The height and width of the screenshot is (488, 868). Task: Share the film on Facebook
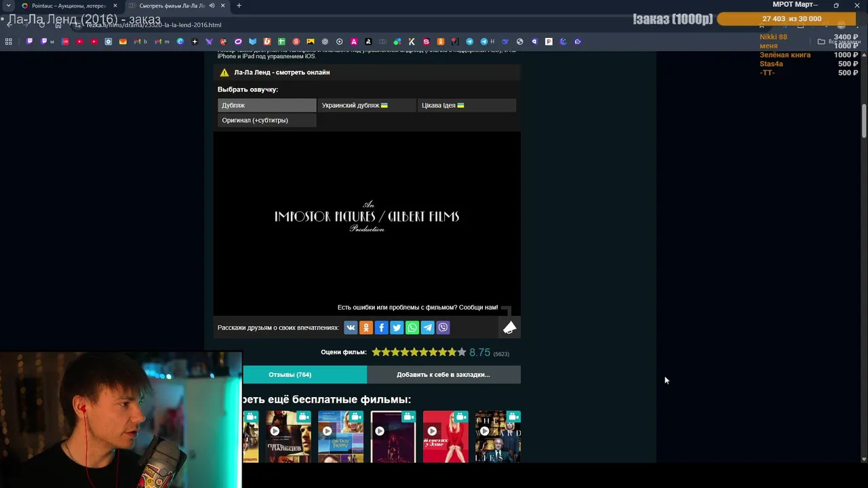[x=381, y=327]
